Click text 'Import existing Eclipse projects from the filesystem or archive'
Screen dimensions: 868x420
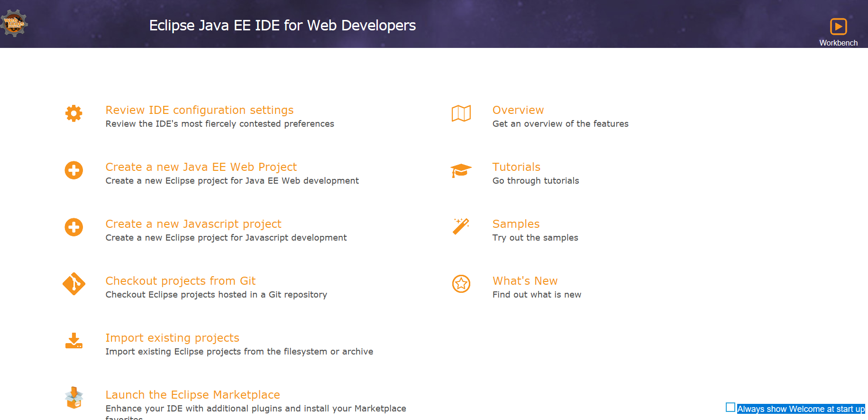(239, 352)
